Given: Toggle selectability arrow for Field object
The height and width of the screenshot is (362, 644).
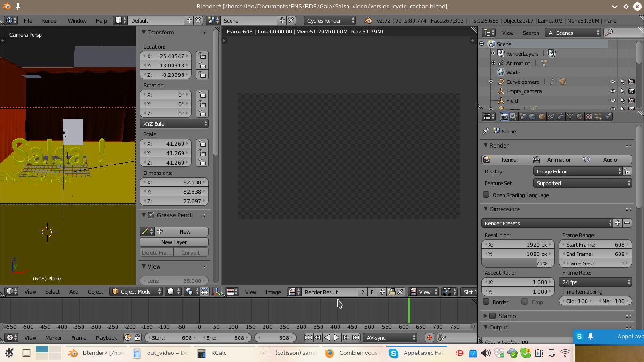Looking at the screenshot, I should tap(622, 100).
